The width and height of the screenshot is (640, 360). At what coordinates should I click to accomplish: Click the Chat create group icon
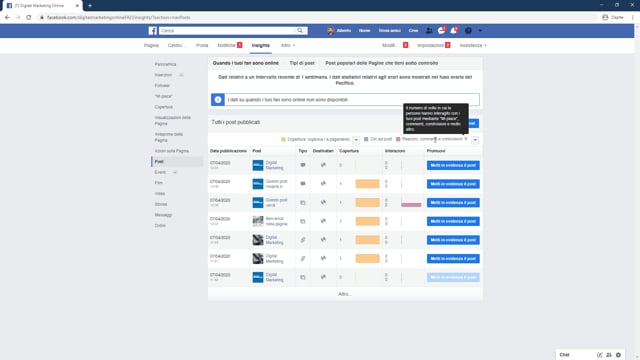coord(609,355)
